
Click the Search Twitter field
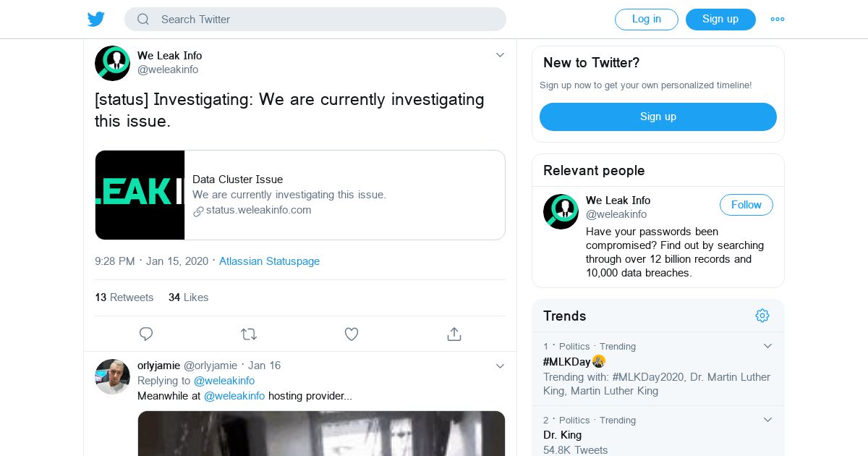tap(325, 20)
